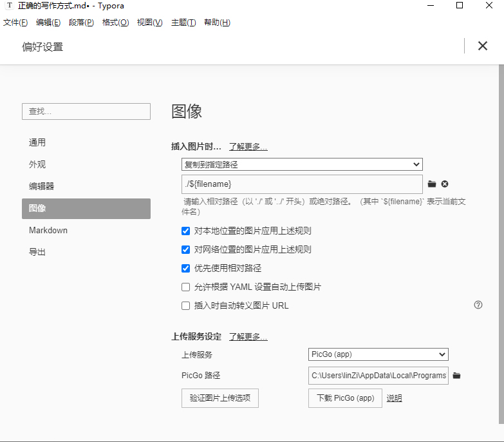The width and height of the screenshot is (504, 442).
Task: Open the 文件(F) menu
Action: coord(15,23)
